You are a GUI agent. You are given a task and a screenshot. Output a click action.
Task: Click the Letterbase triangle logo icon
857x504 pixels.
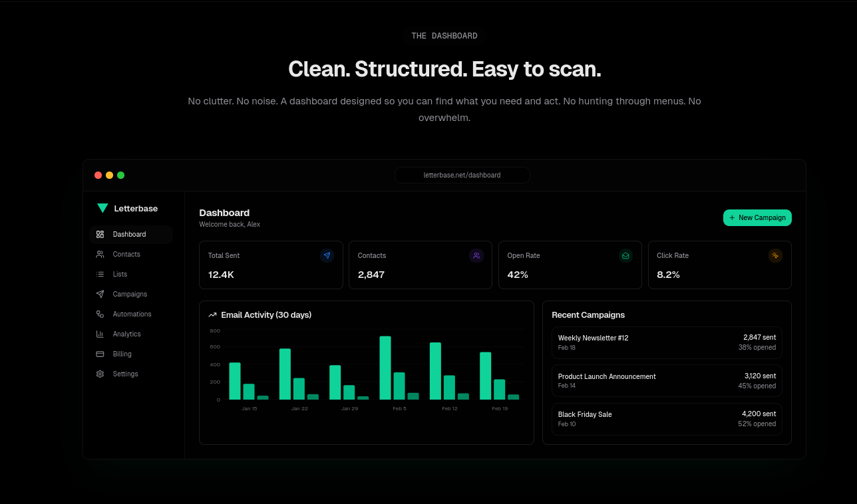pos(102,208)
